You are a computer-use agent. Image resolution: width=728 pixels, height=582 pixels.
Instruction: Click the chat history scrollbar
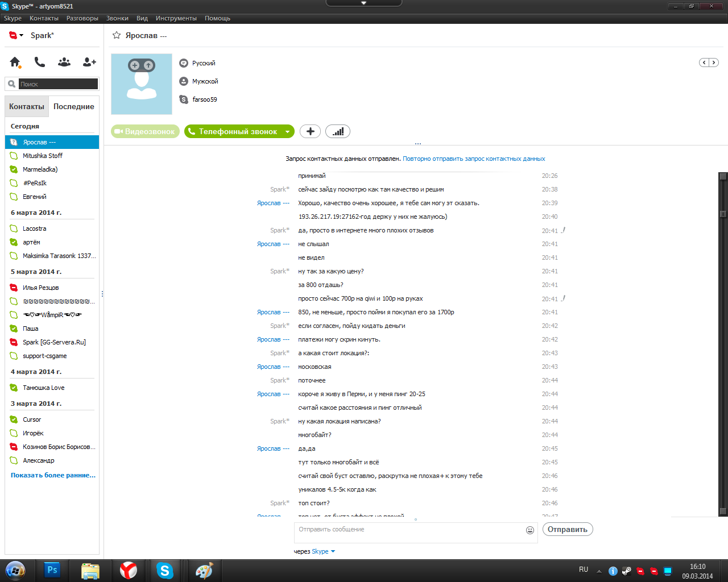click(723, 344)
